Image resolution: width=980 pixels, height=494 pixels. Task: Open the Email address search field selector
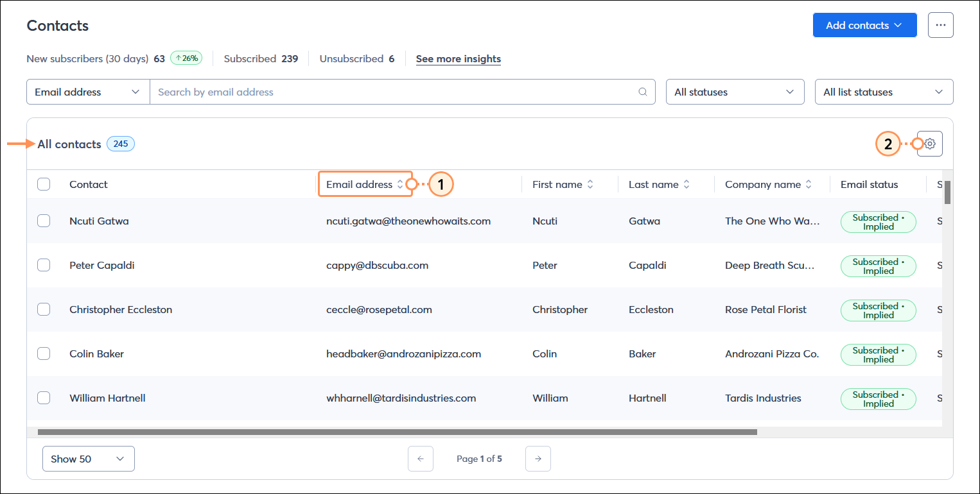click(87, 92)
